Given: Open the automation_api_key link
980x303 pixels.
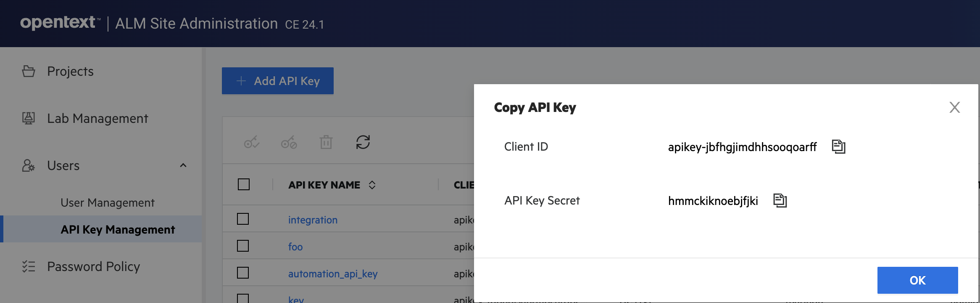Looking at the screenshot, I should coord(333,274).
